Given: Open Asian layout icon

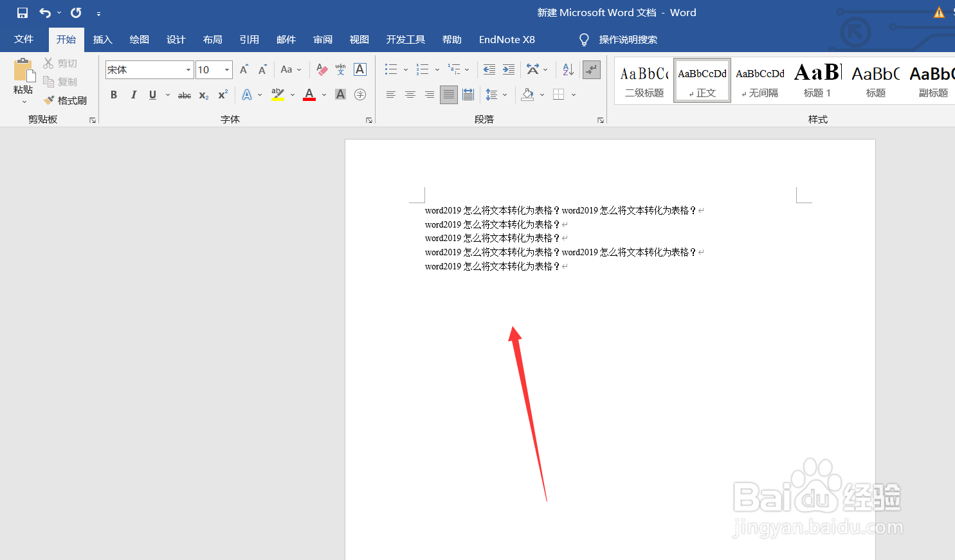Looking at the screenshot, I should click(x=533, y=69).
